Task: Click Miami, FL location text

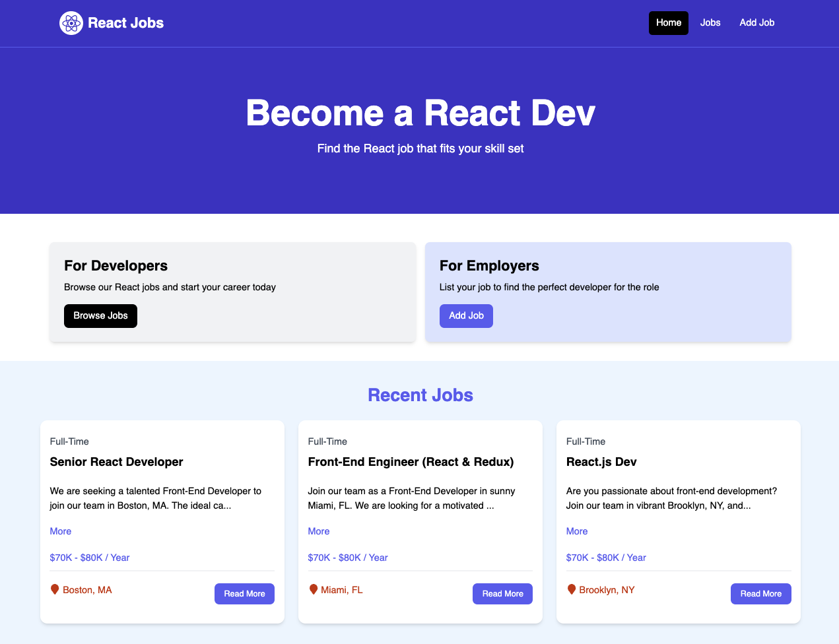Action: [x=342, y=590]
